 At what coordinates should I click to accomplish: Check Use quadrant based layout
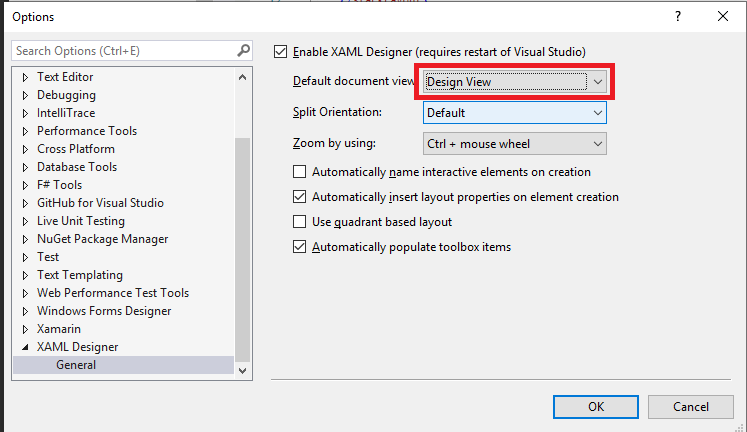pyautogui.click(x=299, y=222)
